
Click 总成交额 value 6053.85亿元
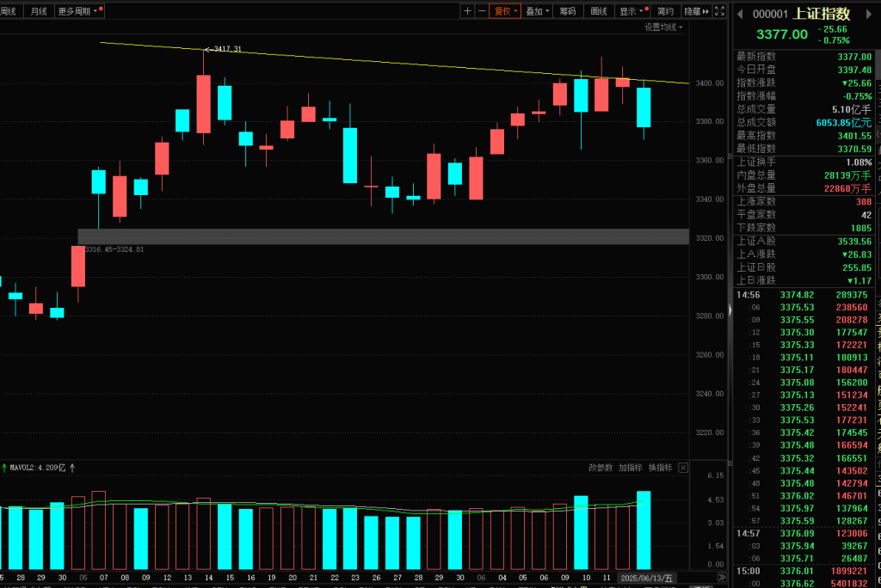point(843,122)
